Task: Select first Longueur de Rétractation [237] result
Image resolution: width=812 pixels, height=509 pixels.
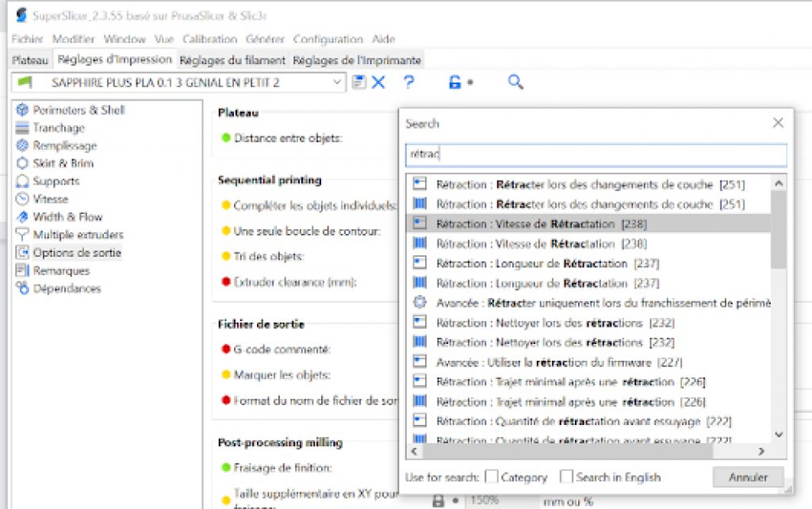Action: point(589,263)
